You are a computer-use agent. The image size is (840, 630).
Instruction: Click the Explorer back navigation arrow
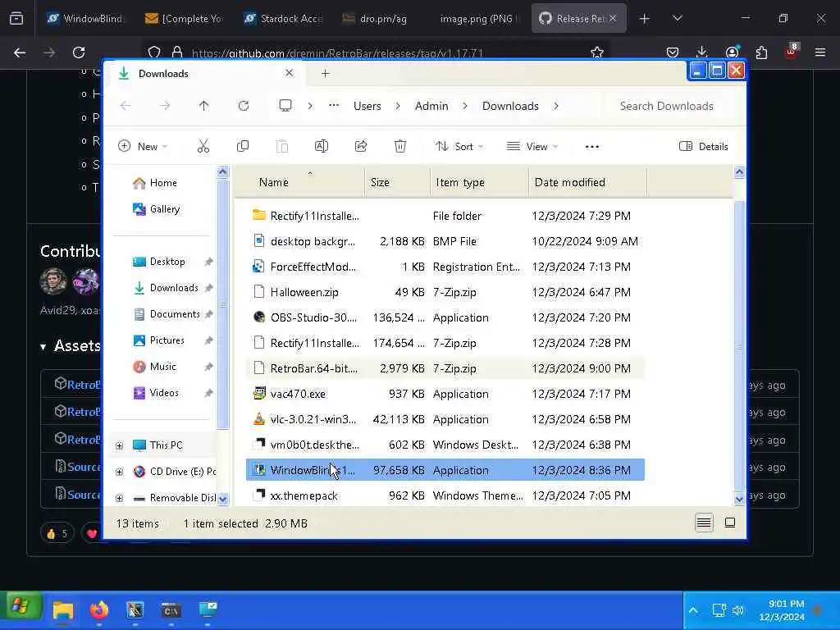[126, 106]
